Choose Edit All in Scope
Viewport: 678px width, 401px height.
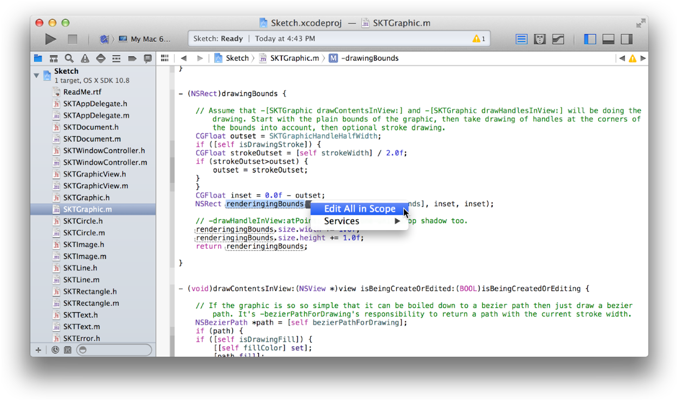(359, 209)
